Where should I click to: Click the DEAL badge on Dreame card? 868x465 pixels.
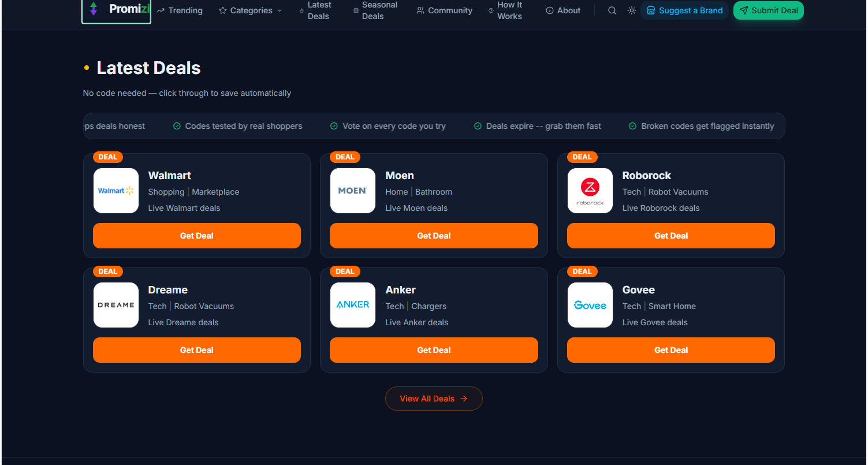[x=108, y=271]
